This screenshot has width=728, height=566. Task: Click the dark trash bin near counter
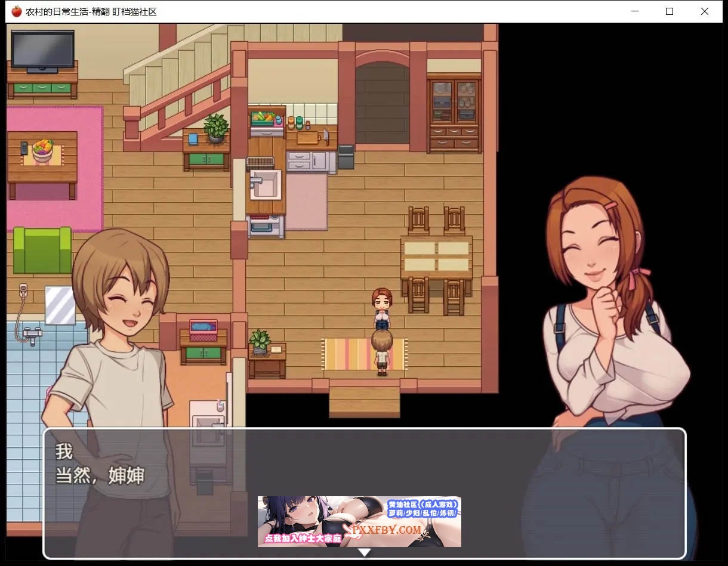(346, 157)
